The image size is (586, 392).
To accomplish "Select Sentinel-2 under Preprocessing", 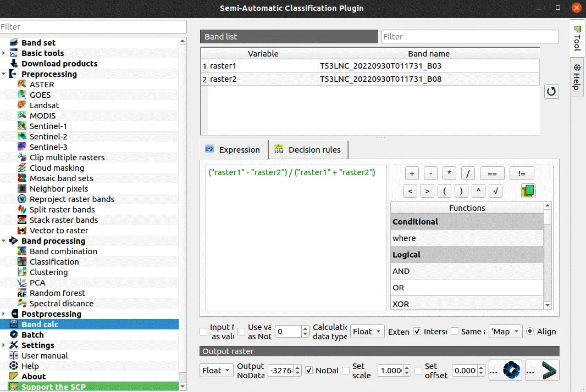I will [48, 137].
